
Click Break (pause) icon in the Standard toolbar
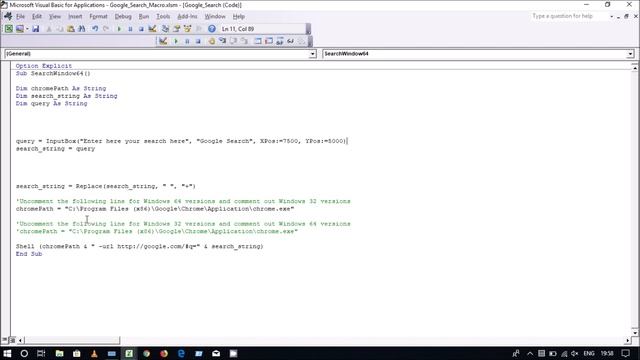coord(130,29)
